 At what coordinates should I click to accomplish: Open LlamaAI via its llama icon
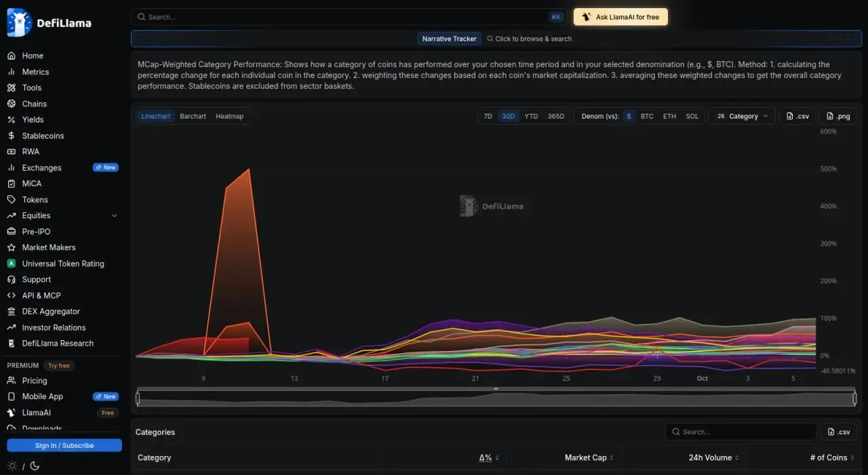(x=11, y=413)
